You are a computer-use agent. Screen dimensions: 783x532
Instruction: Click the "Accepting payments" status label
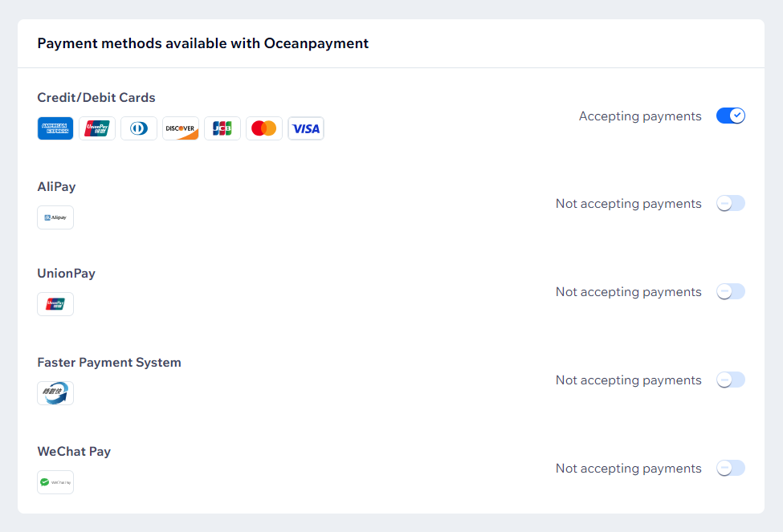pyautogui.click(x=640, y=116)
